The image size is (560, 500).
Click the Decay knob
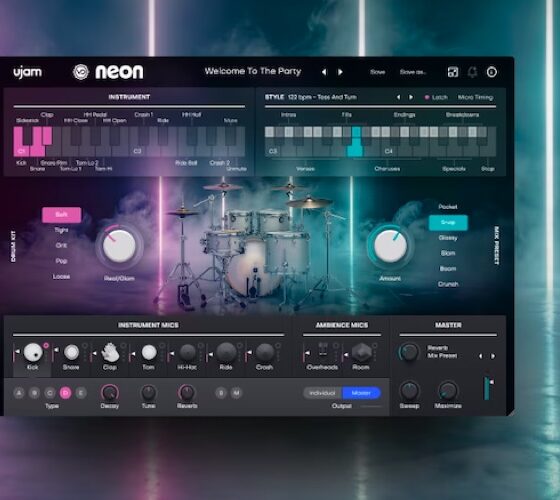110,393
